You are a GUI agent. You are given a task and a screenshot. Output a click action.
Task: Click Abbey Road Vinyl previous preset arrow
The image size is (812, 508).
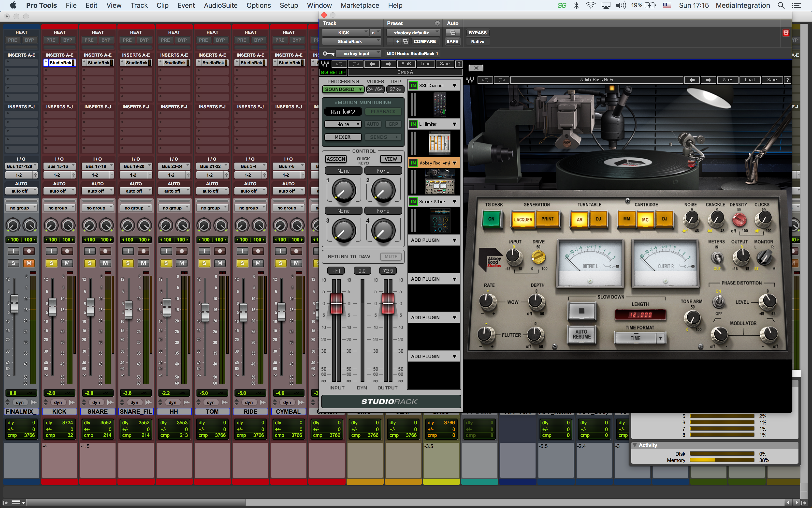pos(692,80)
